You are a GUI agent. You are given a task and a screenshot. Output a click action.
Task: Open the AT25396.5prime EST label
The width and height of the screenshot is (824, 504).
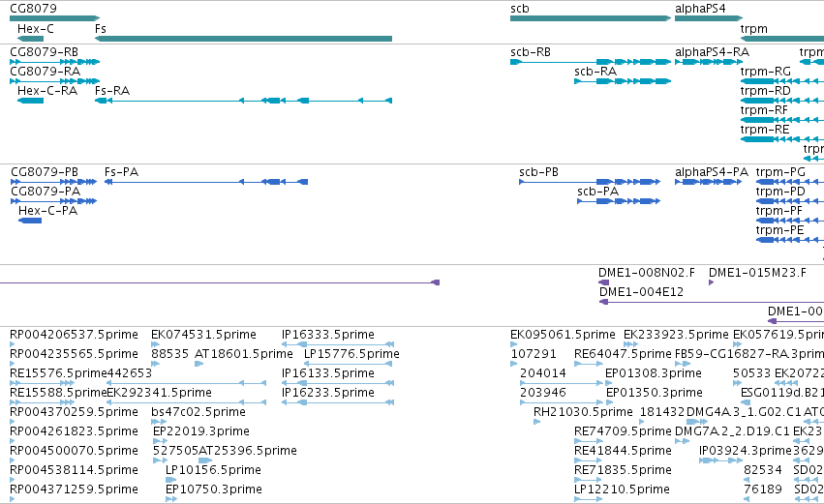click(248, 452)
